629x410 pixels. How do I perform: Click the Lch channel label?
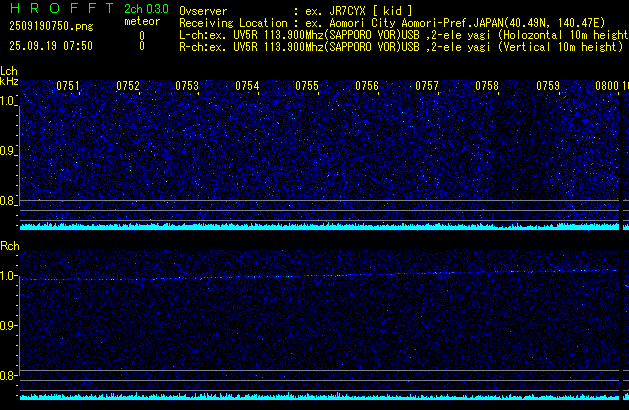(x=9, y=72)
